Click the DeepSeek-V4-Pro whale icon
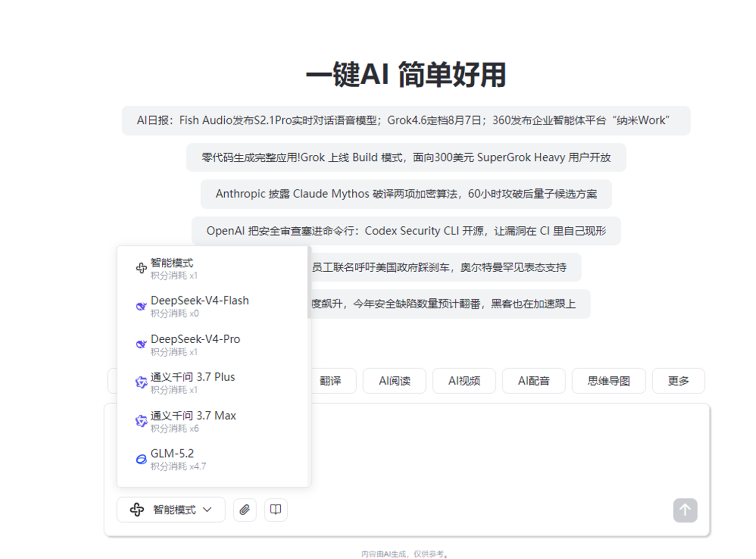This screenshot has height=559, width=756. pyautogui.click(x=141, y=344)
